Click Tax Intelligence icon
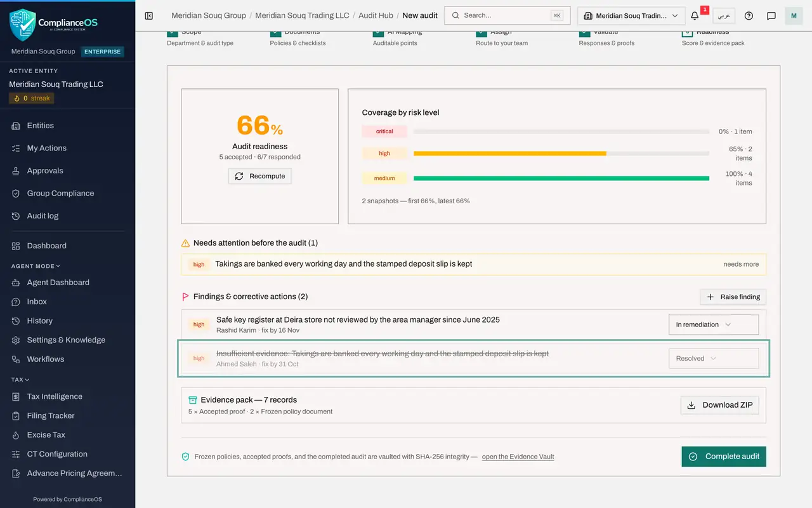The image size is (812, 508). tap(16, 396)
